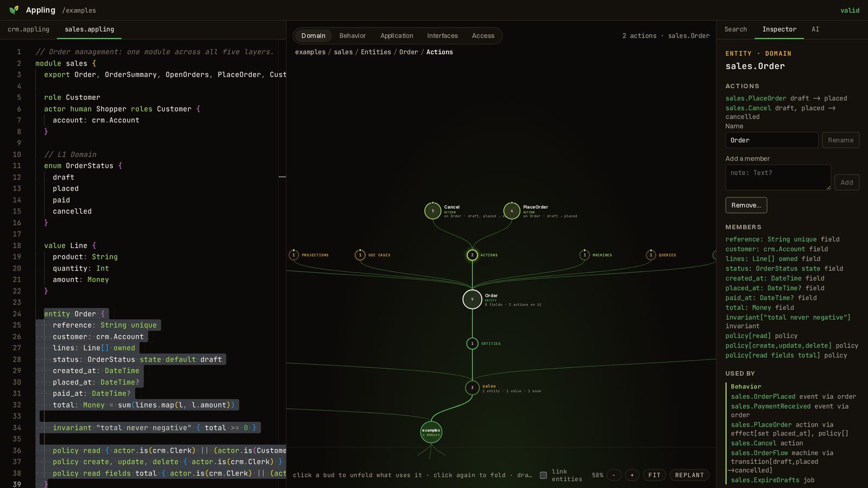The image size is (868, 488).
Task: Click the sales breadcrumb segment
Action: (x=343, y=52)
